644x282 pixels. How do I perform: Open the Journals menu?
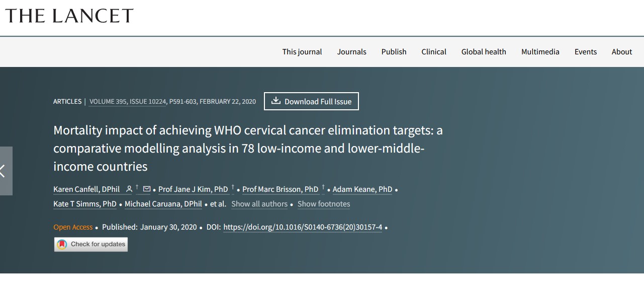352,52
